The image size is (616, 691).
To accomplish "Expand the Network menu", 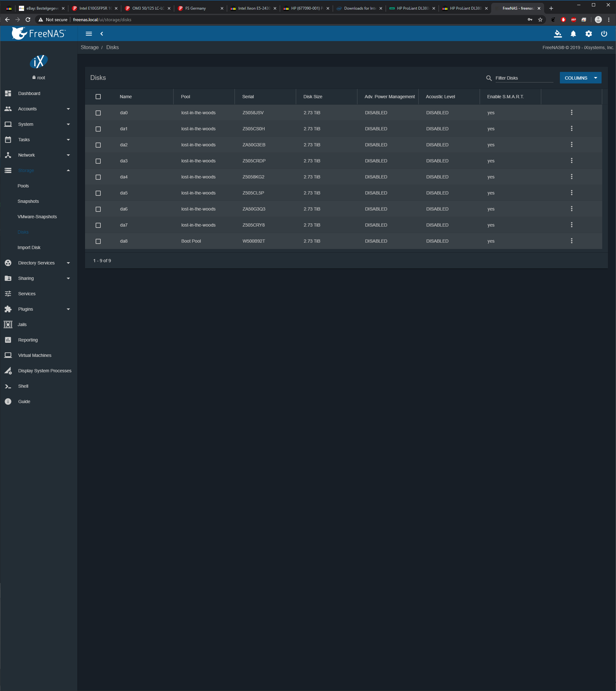I will click(x=38, y=155).
